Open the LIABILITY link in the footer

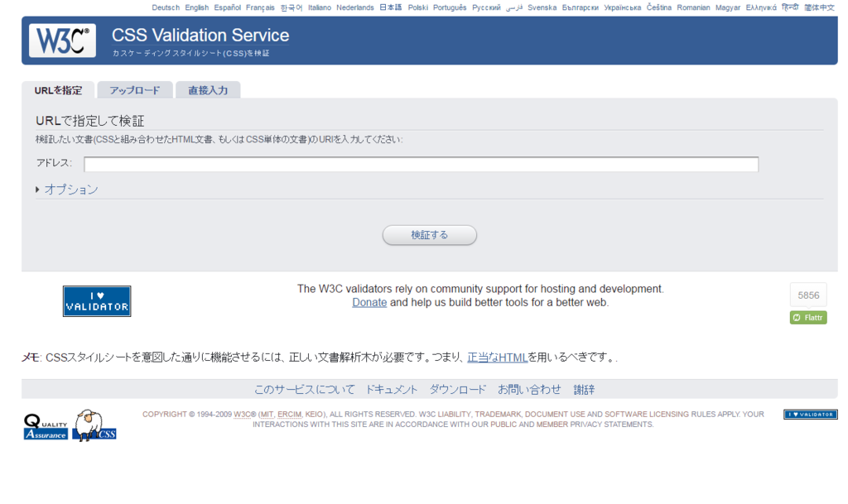pyautogui.click(x=454, y=415)
